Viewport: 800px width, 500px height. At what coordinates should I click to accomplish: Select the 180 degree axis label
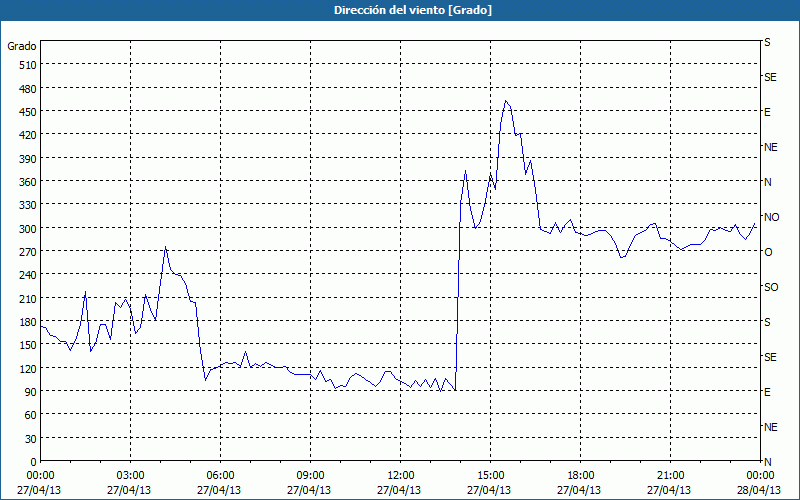pyautogui.click(x=28, y=322)
